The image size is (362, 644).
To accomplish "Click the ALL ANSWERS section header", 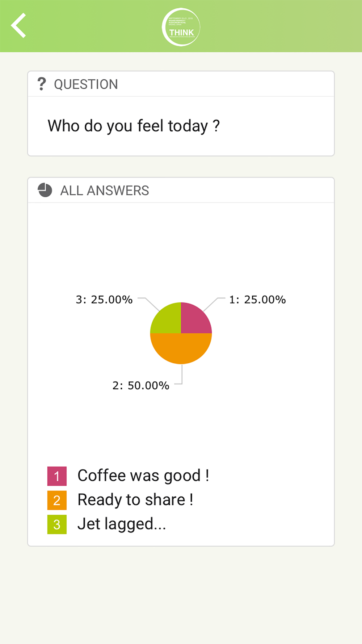I will (181, 190).
